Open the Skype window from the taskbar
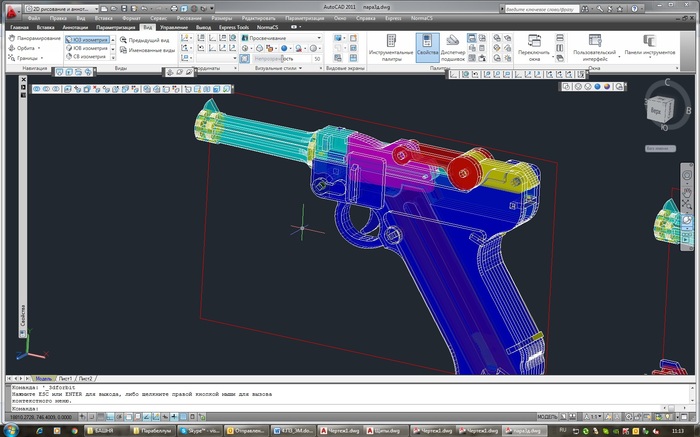The height and width of the screenshot is (437, 700). coord(199,430)
